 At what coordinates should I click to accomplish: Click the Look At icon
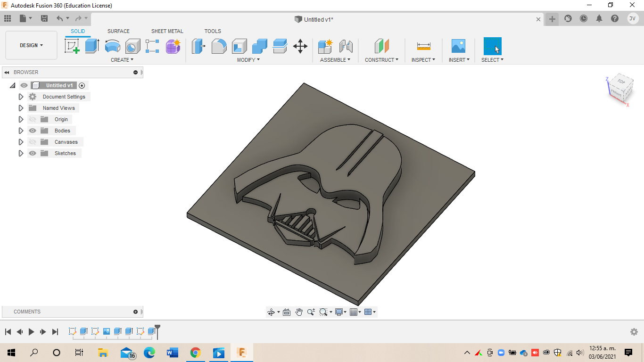pyautogui.click(x=286, y=312)
